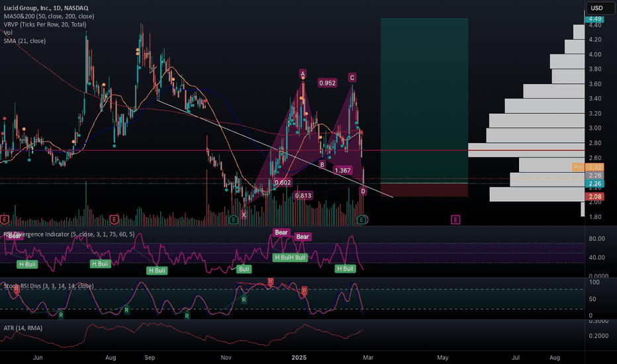Click the 80.00 RSI scale value

[x=596, y=239]
